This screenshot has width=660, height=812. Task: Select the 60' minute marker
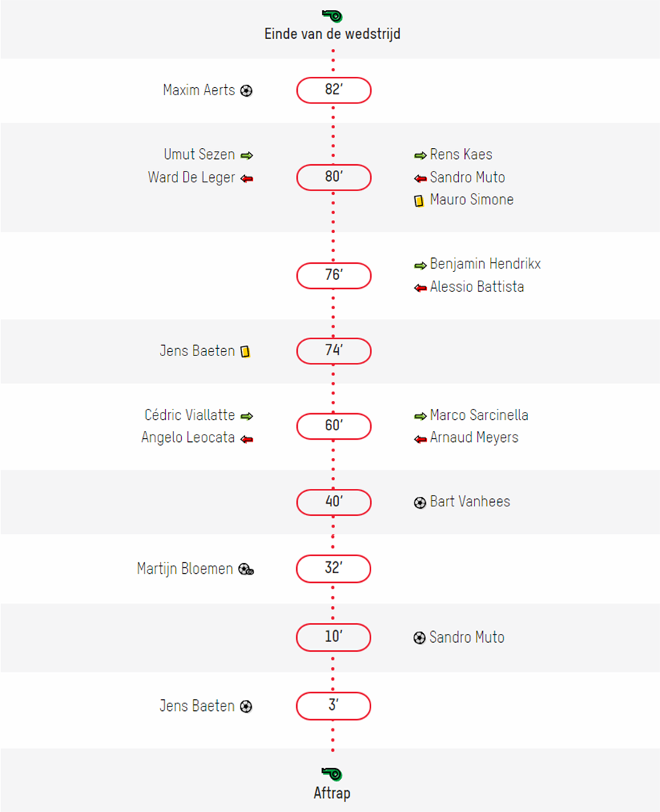pyautogui.click(x=334, y=427)
